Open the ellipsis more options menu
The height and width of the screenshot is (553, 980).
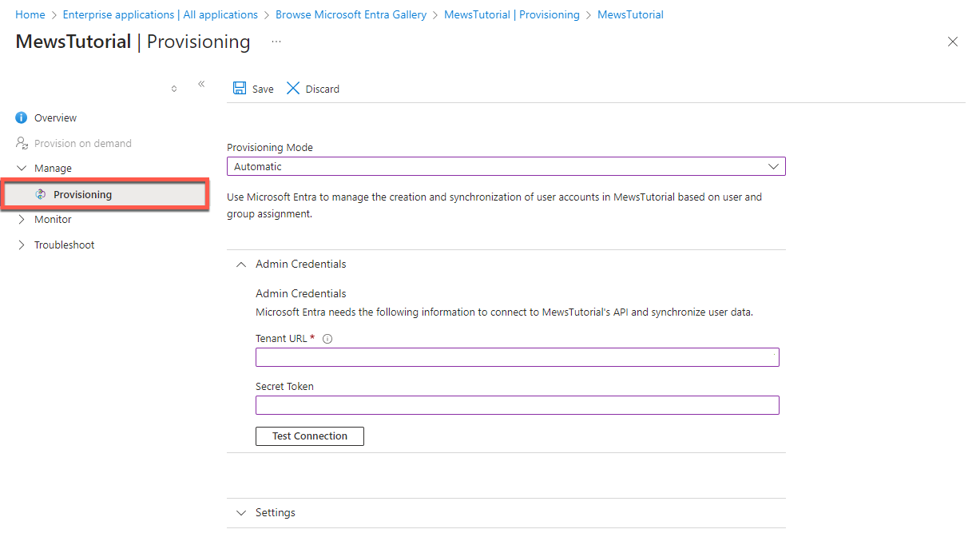[x=276, y=42]
